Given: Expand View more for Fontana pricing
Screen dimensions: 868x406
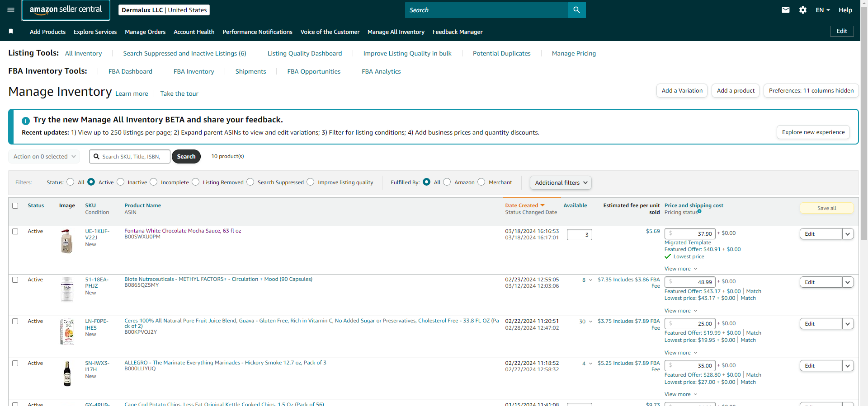Looking at the screenshot, I should (681, 269).
